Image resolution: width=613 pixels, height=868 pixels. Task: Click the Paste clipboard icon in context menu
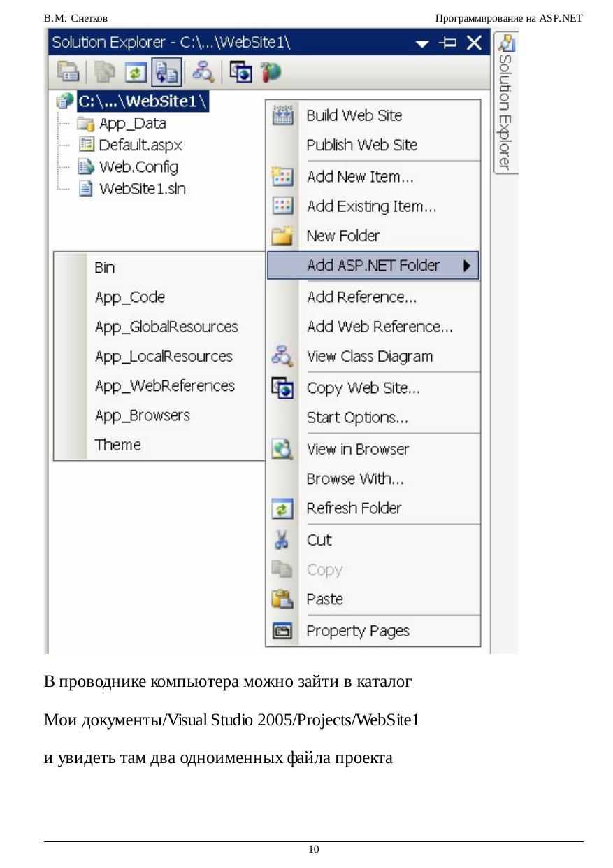(282, 599)
